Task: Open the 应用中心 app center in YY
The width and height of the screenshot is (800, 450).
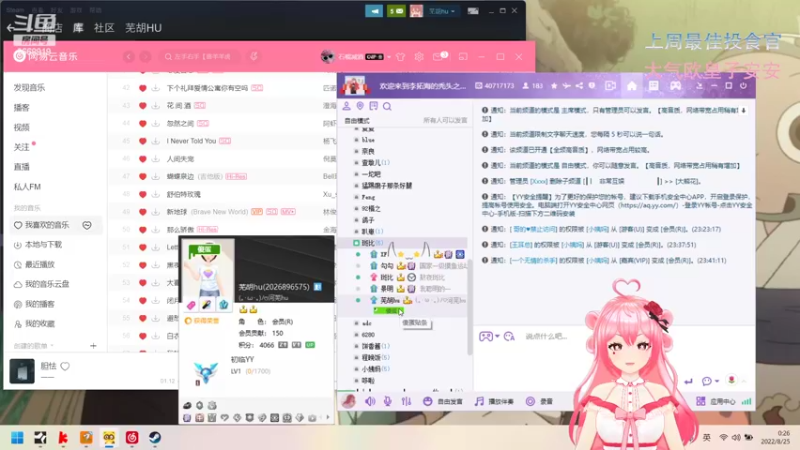Action: coord(716,402)
